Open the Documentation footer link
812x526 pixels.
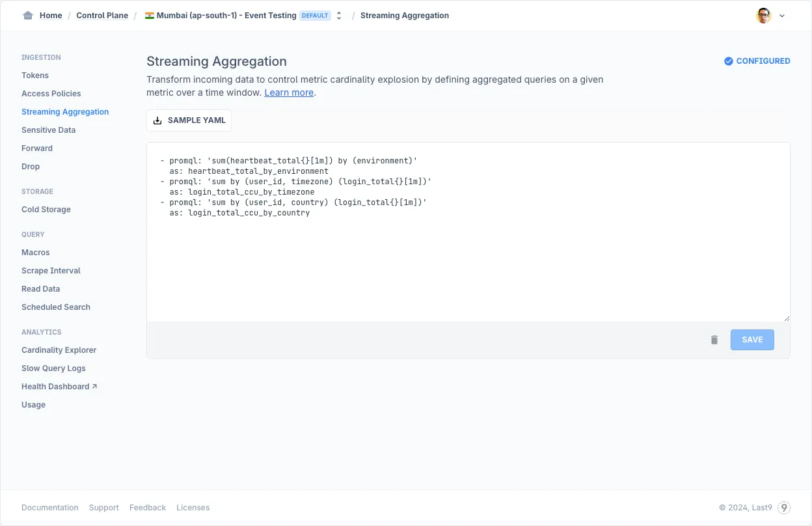pos(49,508)
